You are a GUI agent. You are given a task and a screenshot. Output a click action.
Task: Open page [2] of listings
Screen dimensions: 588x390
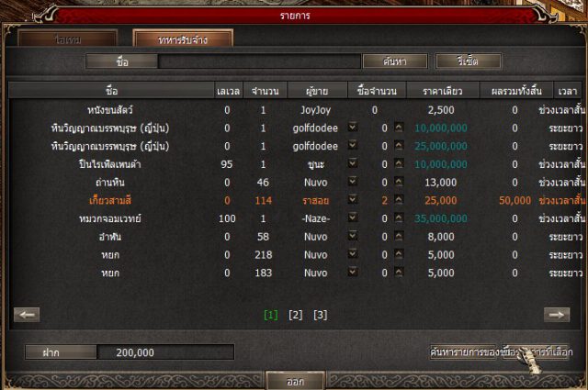click(296, 315)
